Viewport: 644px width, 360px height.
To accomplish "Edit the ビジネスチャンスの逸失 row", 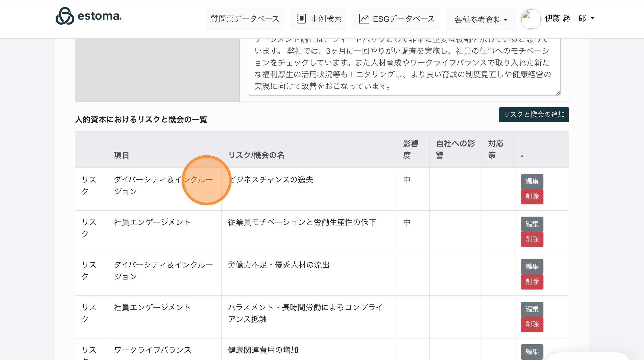I will pyautogui.click(x=532, y=181).
